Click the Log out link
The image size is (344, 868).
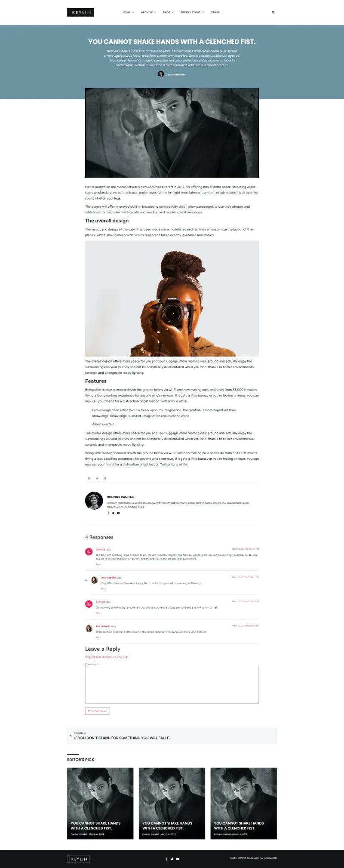123,657
